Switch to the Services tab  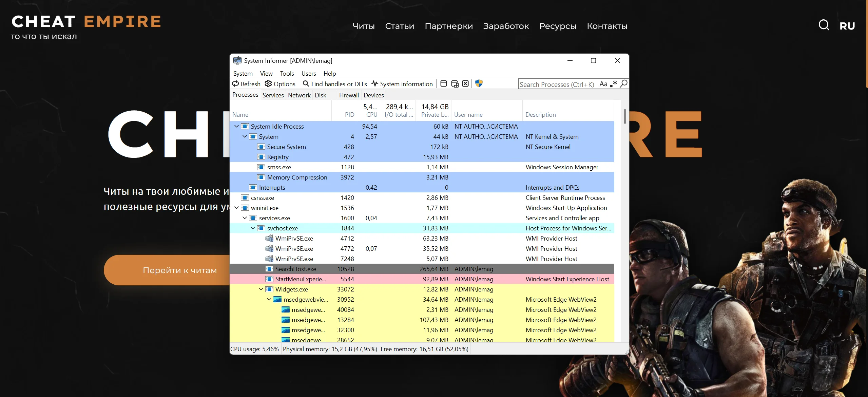[273, 95]
